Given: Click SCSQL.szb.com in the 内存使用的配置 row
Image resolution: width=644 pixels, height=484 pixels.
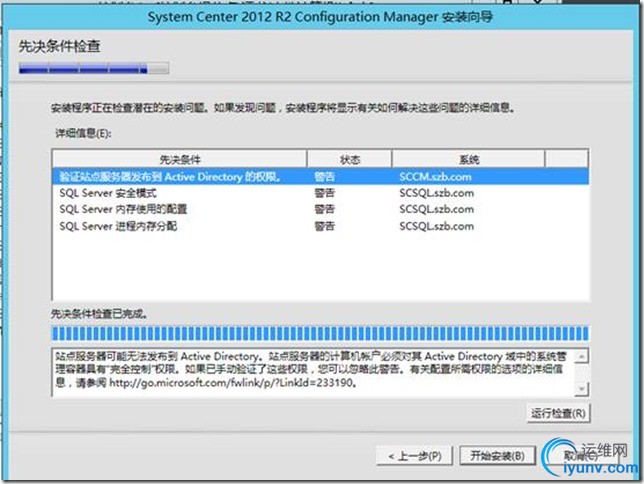Looking at the screenshot, I should pyautogui.click(x=437, y=210).
